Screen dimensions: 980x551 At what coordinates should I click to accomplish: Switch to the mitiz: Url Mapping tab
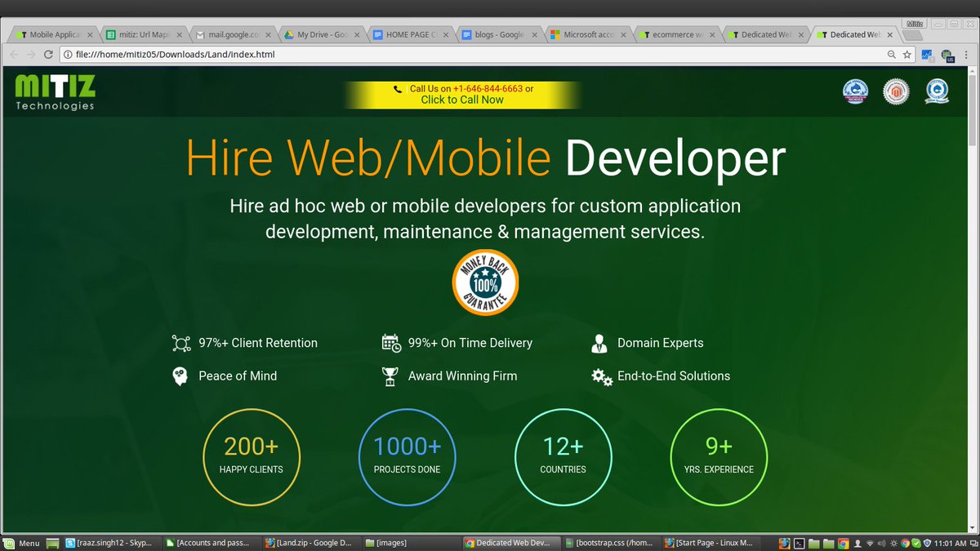pos(142,35)
